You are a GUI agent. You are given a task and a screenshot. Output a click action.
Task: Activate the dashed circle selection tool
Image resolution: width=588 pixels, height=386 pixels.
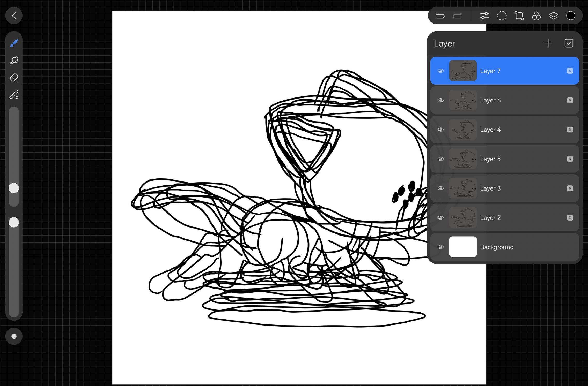click(502, 16)
